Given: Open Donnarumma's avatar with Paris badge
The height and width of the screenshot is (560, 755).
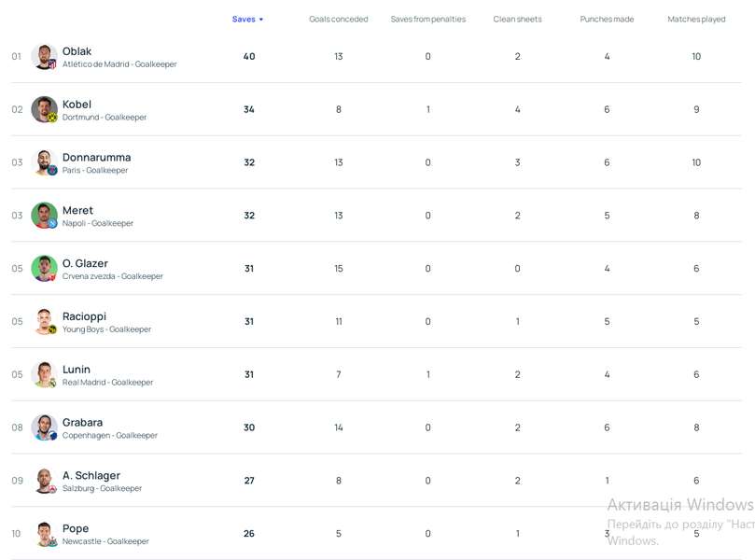Looking at the screenshot, I should click(44, 162).
